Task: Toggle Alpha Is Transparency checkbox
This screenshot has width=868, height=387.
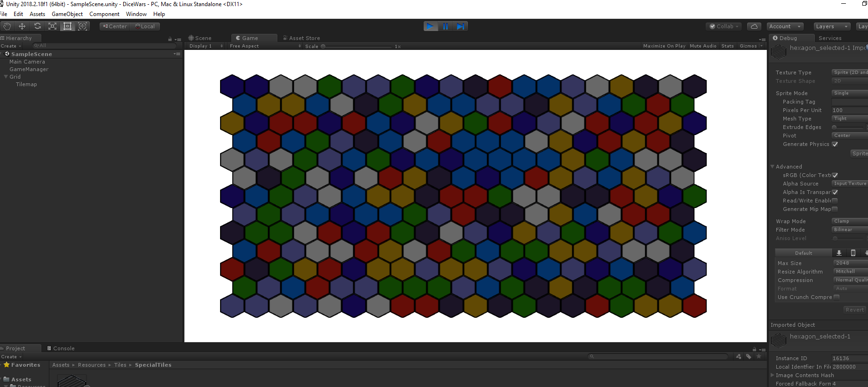Action: [835, 192]
